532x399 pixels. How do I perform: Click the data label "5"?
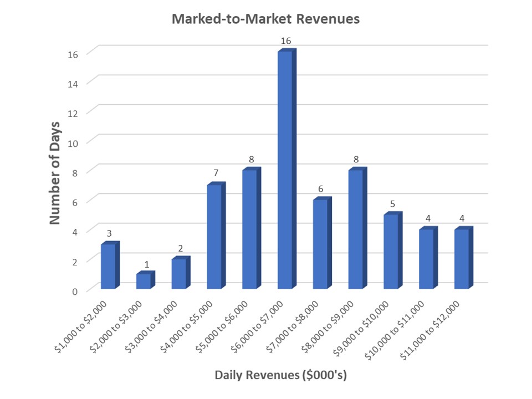click(x=392, y=203)
